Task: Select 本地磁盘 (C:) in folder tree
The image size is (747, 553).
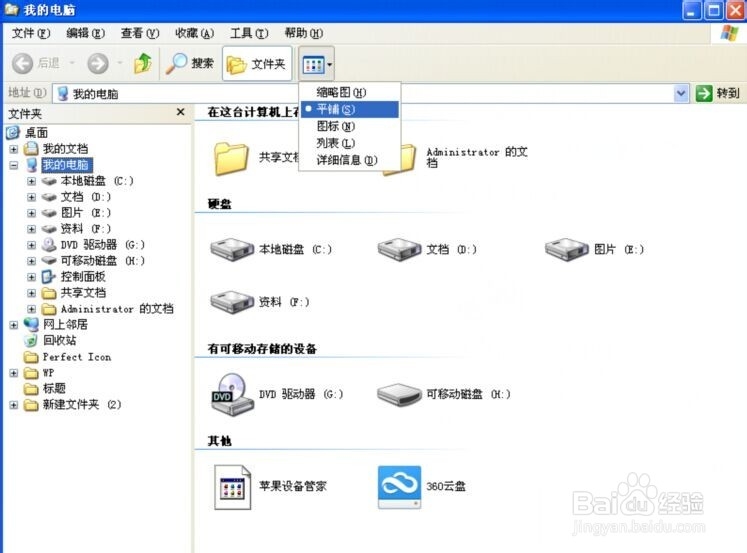Action: point(97,181)
